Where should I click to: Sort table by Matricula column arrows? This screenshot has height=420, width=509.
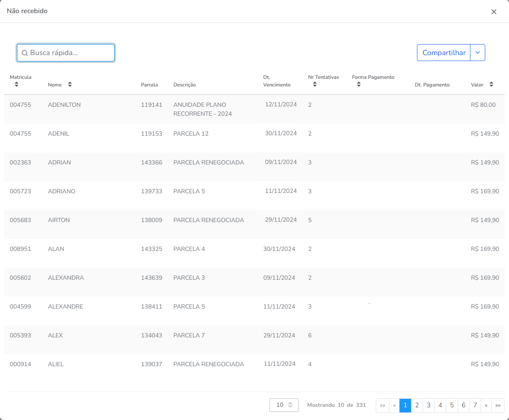pos(17,84)
